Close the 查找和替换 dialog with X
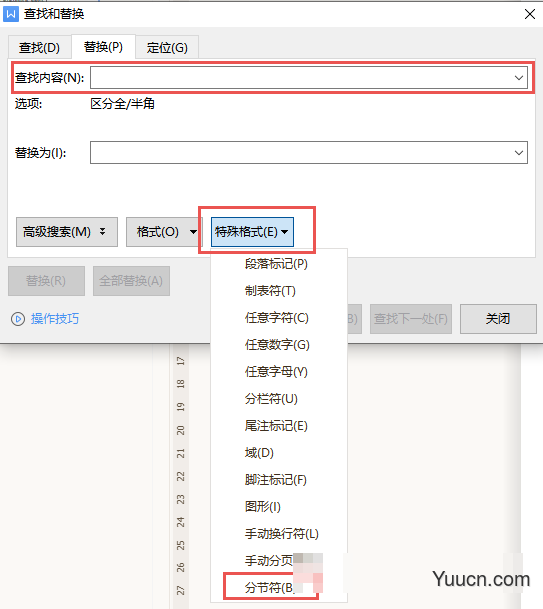Image resolution: width=543 pixels, height=609 pixels. (x=530, y=14)
